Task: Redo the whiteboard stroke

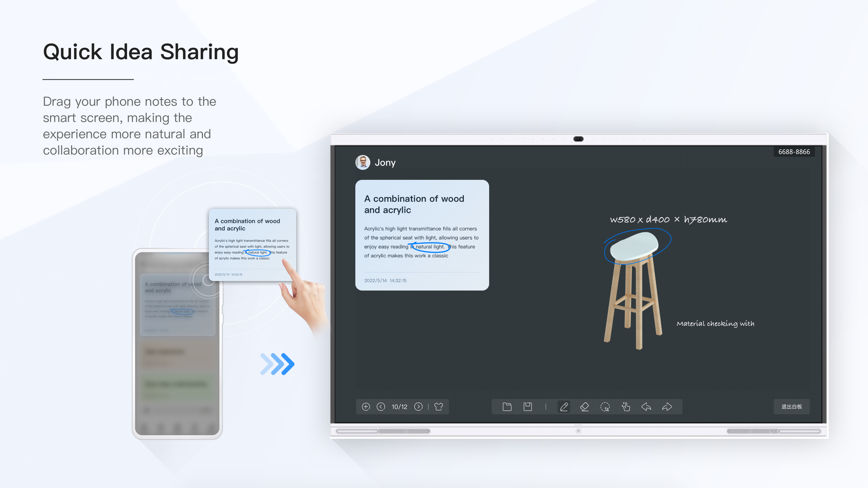Action: (667, 406)
